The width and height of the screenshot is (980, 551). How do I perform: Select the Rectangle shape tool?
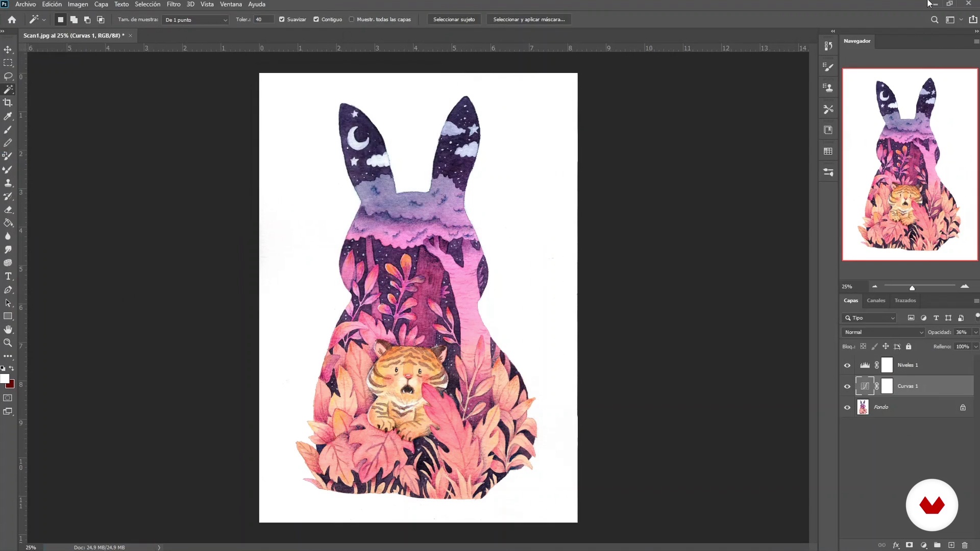click(8, 316)
